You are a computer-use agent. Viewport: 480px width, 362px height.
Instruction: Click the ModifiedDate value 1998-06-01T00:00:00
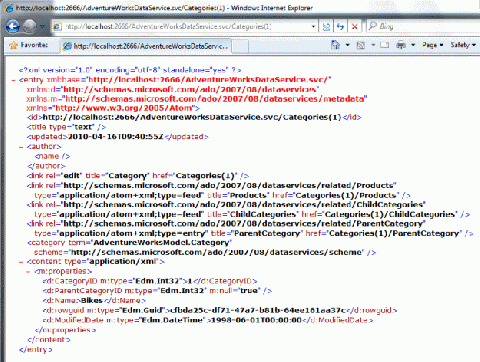click(257, 320)
